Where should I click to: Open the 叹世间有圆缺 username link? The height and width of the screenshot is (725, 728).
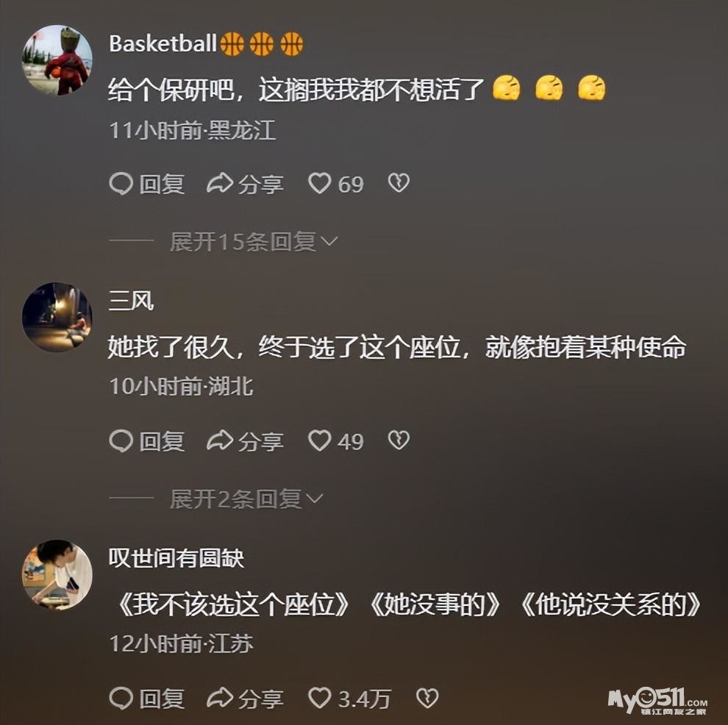(176, 557)
